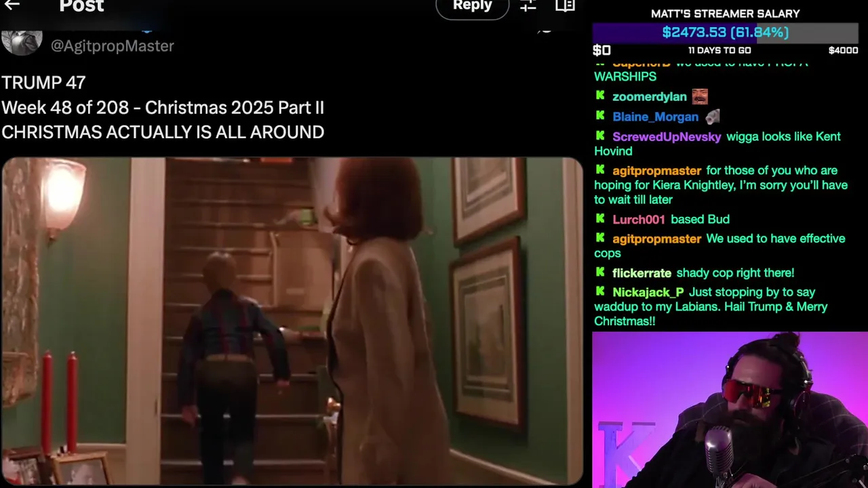
Task: Go back using the arrow beside Post
Action: click(x=12, y=5)
